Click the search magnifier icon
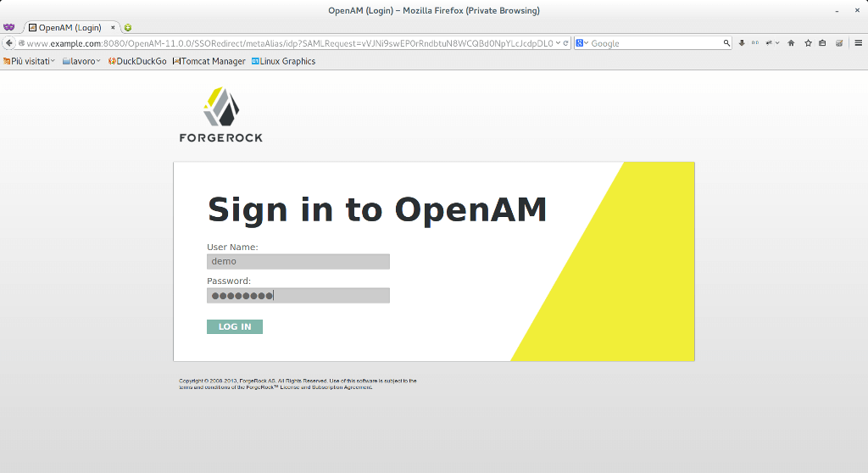Image resolution: width=868 pixels, height=473 pixels. pos(726,43)
